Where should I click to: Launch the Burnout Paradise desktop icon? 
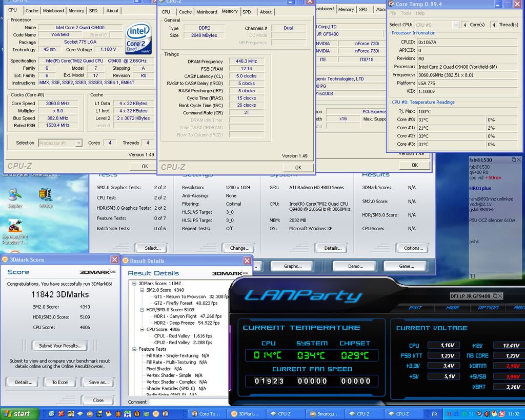click(15, 227)
